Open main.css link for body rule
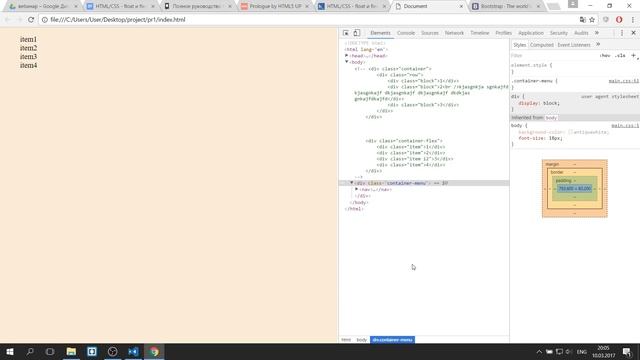The width and height of the screenshot is (640, 360). tap(625, 126)
